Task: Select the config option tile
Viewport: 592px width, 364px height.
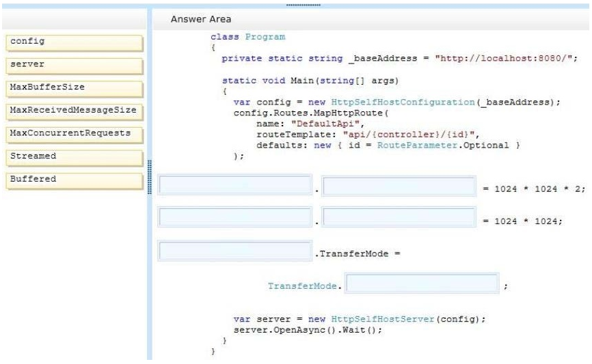Action: [x=75, y=42]
